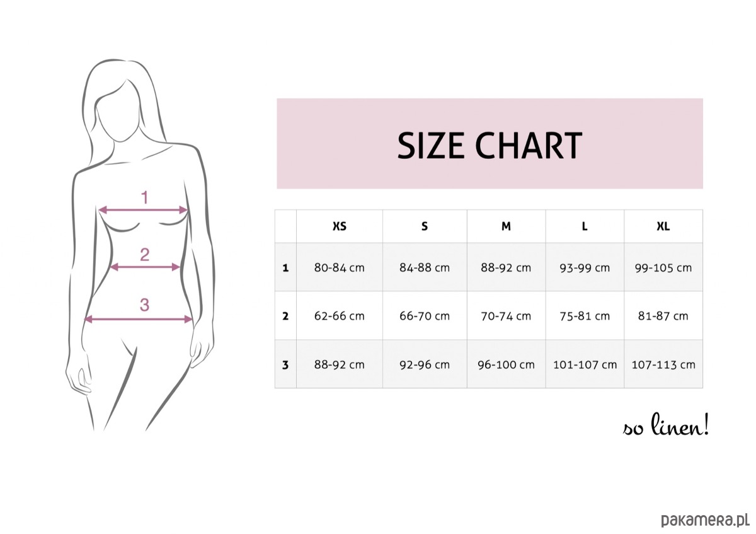Screen dimensions: 756x534
Task: Click the 99-105 cm cell
Action: (x=663, y=267)
